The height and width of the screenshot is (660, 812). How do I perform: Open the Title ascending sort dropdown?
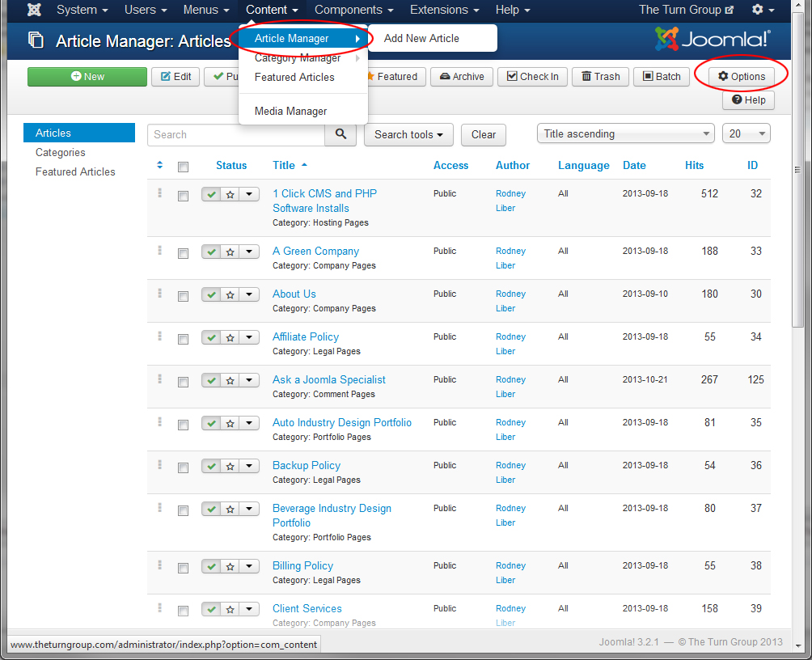625,133
